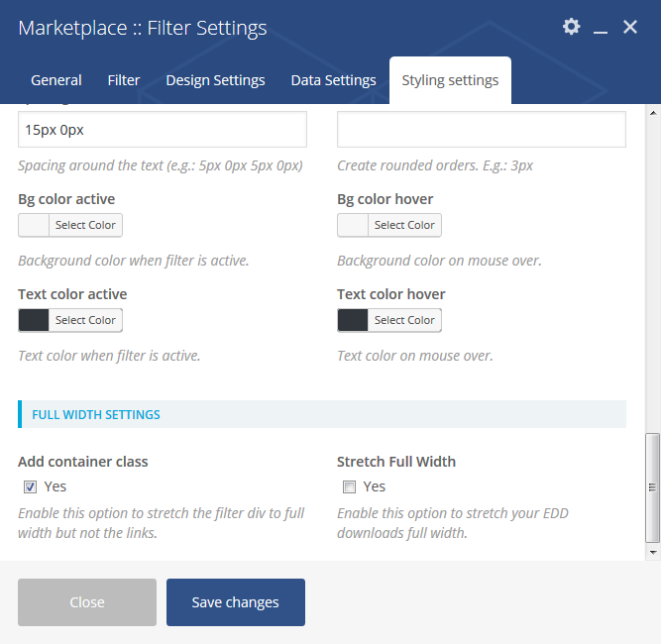The height and width of the screenshot is (644, 661).
Task: Enable the Stretch Full Width checkbox
Action: tap(349, 486)
